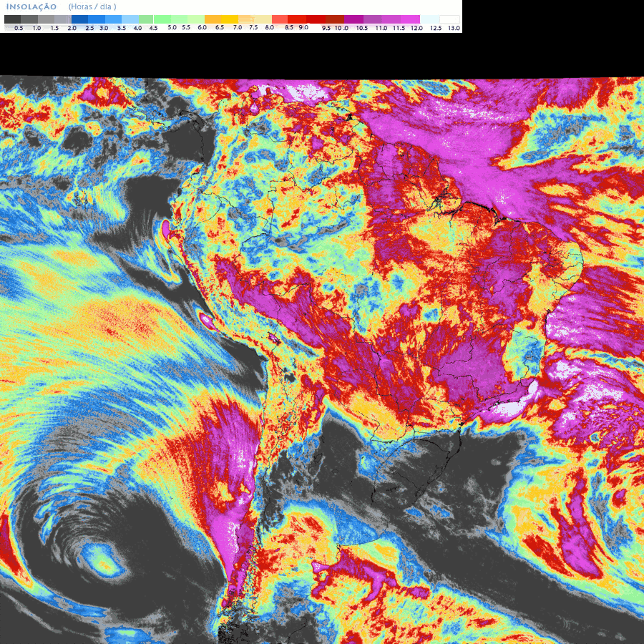Click the South America insolation map image
Image resolution: width=644 pixels, height=644 pixels.
click(322, 360)
